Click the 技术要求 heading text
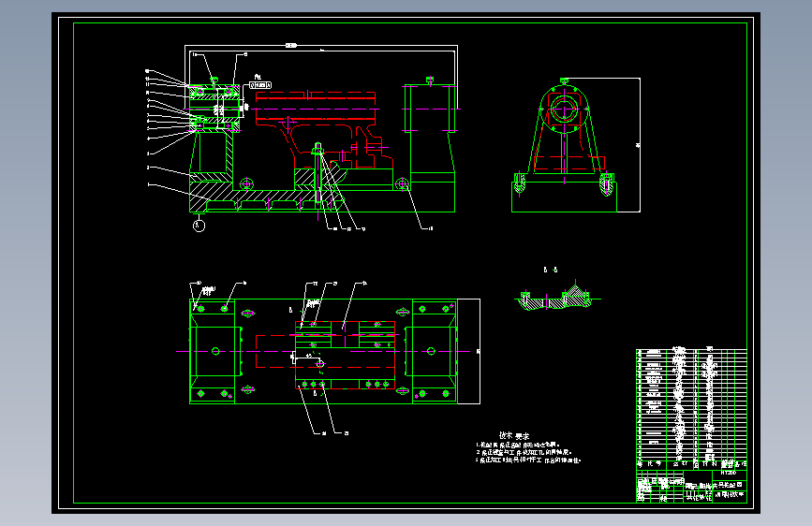 tap(514, 436)
